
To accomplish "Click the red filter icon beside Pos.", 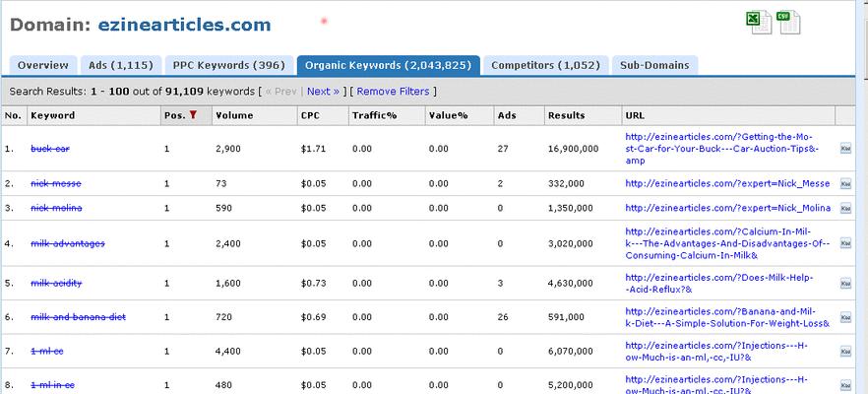I will pos(193,115).
